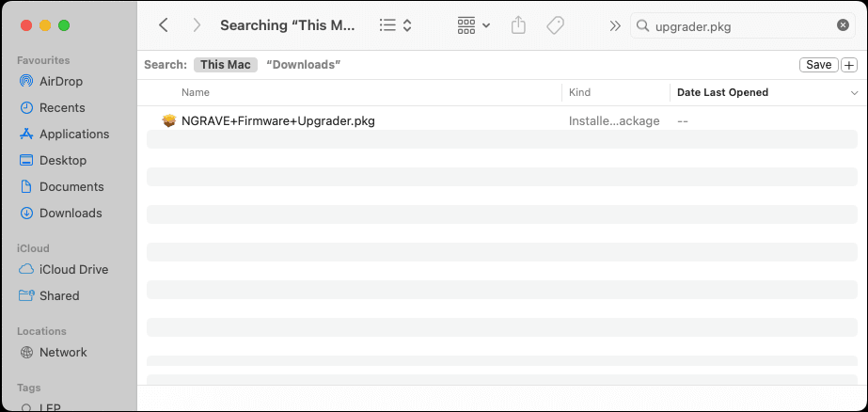Clear the search field text

[843, 25]
